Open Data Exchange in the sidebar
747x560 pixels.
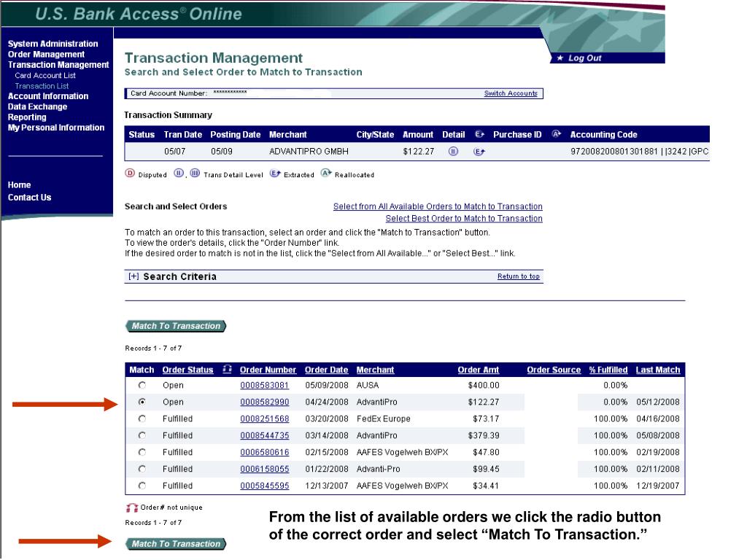(x=38, y=106)
